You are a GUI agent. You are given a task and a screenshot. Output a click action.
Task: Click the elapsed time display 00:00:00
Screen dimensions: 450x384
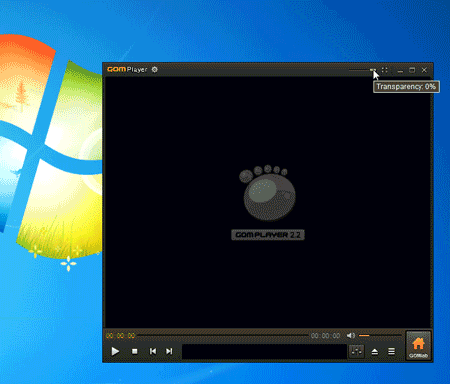[120, 335]
